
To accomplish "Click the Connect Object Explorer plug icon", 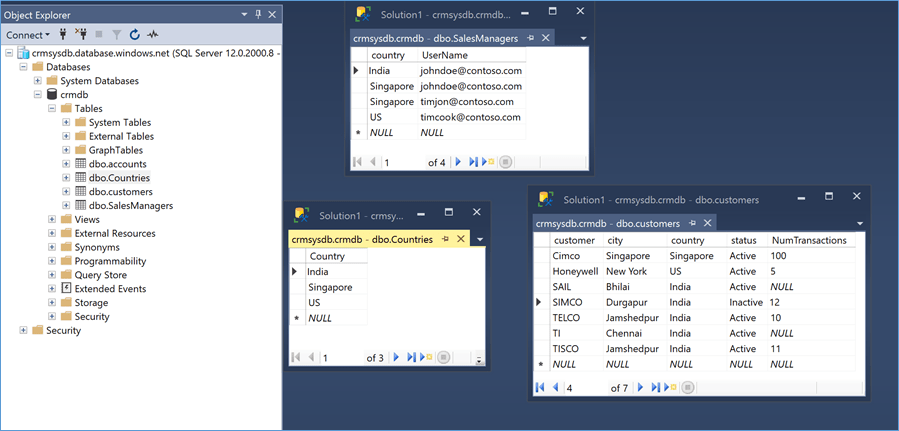I will [x=63, y=35].
